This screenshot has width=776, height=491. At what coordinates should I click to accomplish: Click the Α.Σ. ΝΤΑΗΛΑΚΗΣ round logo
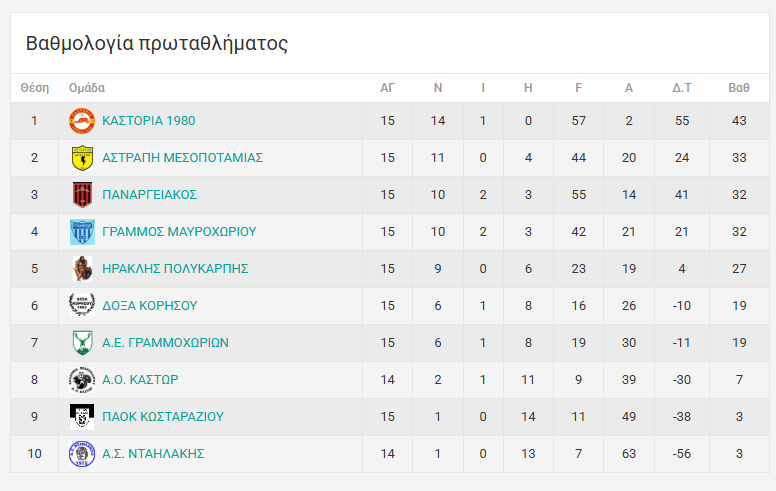click(x=82, y=454)
